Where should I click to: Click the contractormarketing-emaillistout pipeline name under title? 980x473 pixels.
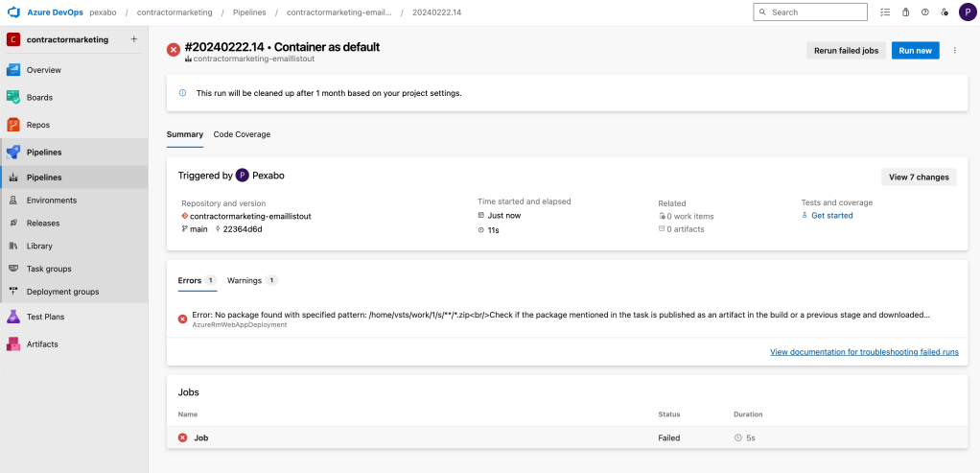(254, 59)
